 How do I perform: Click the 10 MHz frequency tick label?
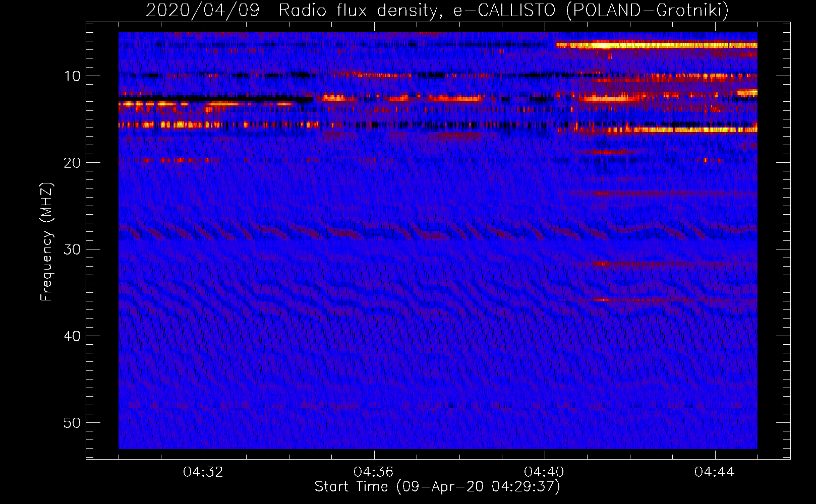pos(73,76)
